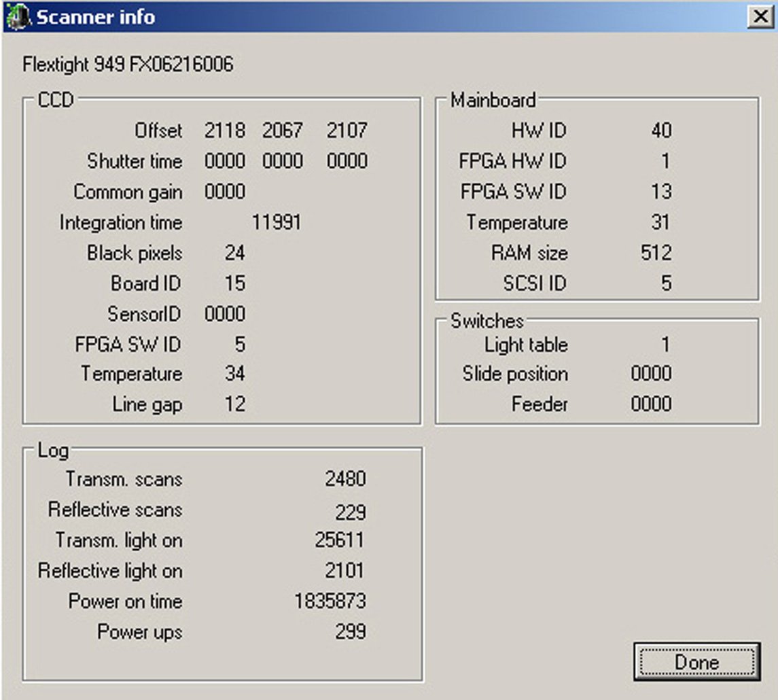
Task: Click the Transm. scans count 2480
Action: (x=345, y=479)
